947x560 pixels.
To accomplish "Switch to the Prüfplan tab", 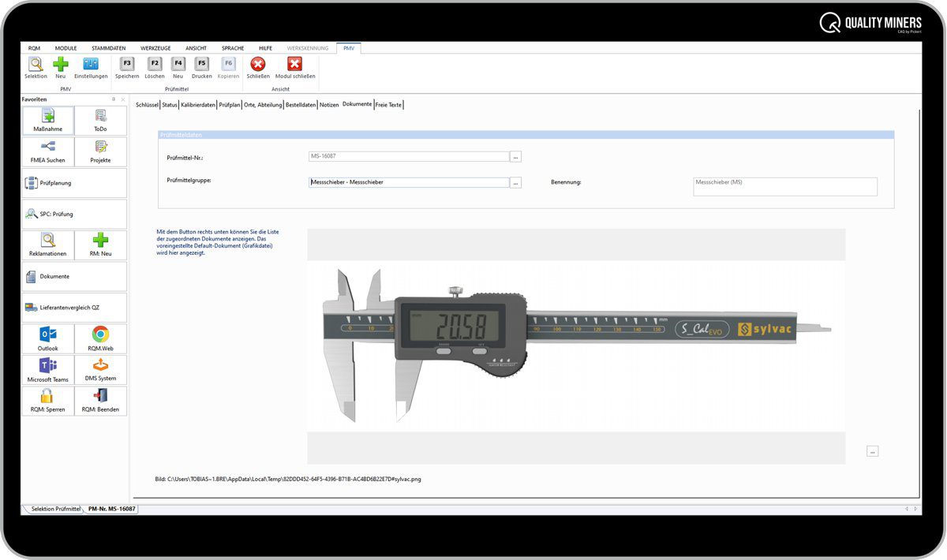I will 230,104.
